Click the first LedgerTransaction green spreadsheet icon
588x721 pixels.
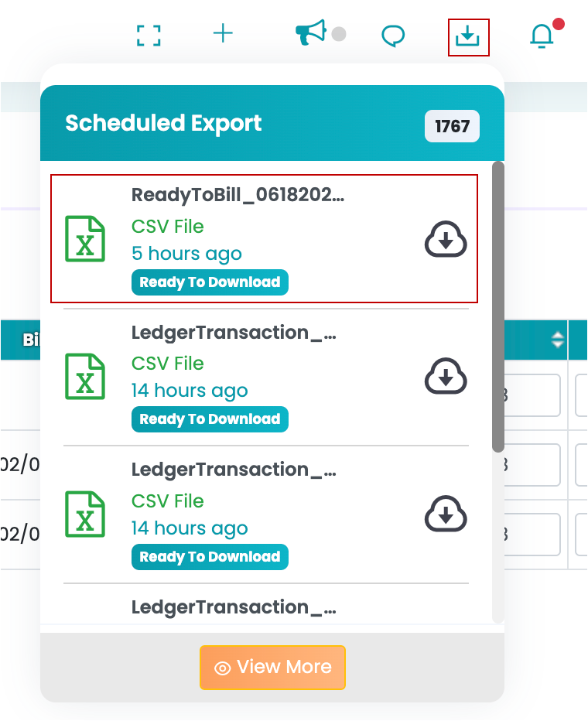pos(85,377)
